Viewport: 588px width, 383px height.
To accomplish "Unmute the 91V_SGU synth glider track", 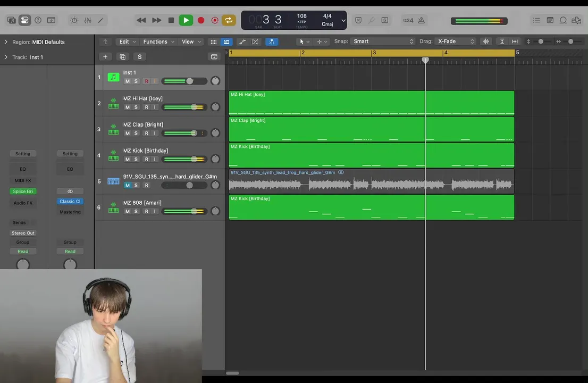I will pyautogui.click(x=128, y=185).
